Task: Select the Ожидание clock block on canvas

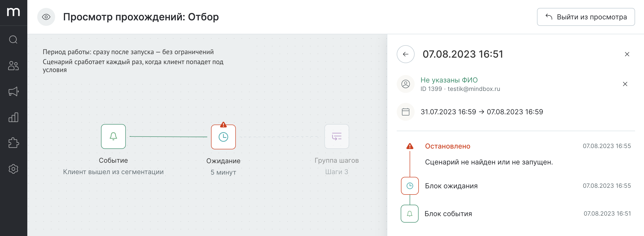Action: (x=223, y=137)
